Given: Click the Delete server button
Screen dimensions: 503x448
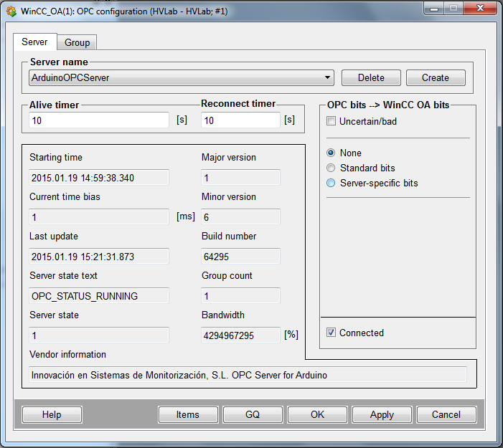Looking at the screenshot, I should click(371, 78).
